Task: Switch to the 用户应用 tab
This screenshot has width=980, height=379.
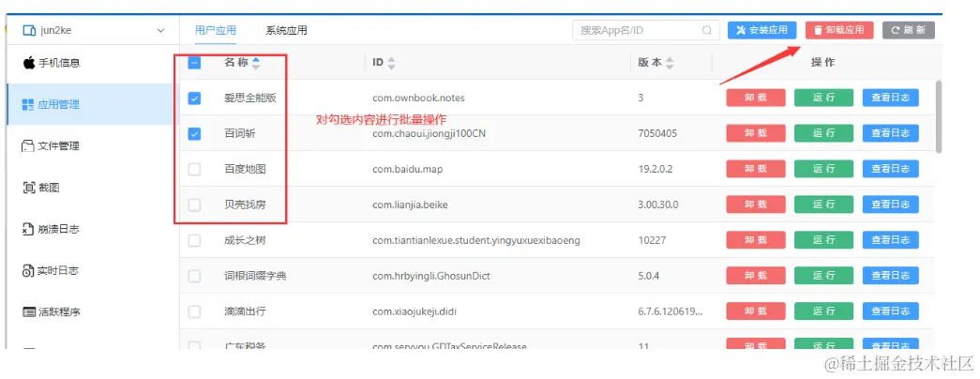Action: (x=216, y=30)
